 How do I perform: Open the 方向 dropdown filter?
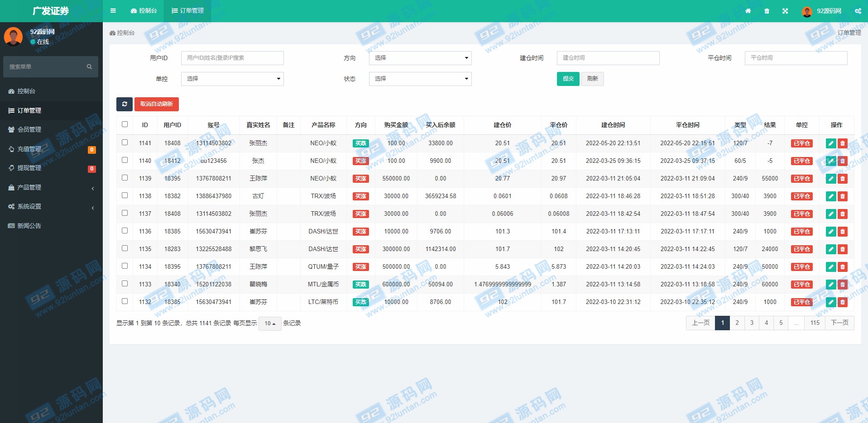(420, 58)
